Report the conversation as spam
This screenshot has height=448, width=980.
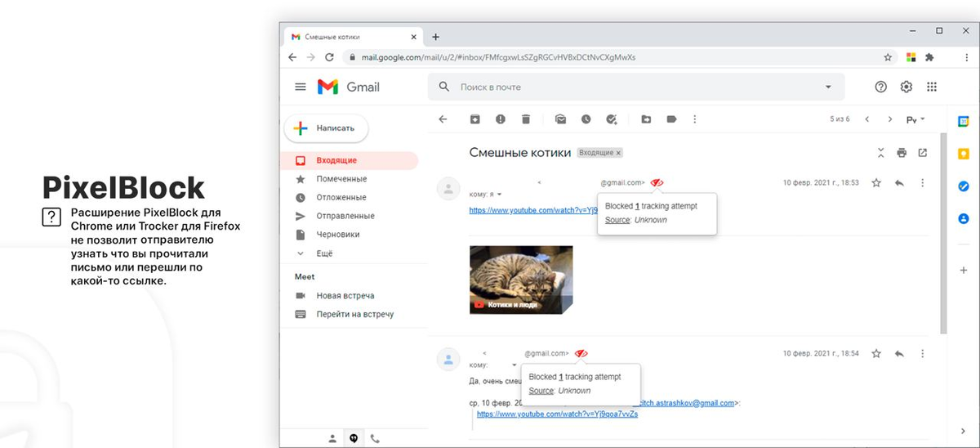501,119
